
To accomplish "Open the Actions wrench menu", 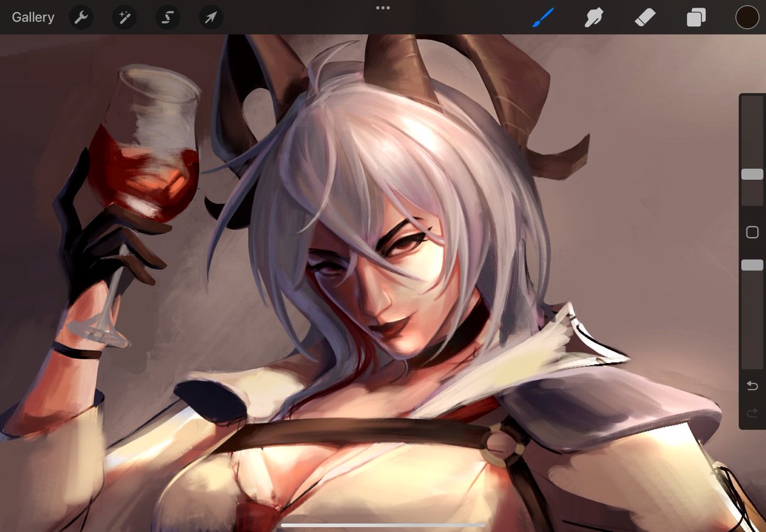I will [x=80, y=18].
